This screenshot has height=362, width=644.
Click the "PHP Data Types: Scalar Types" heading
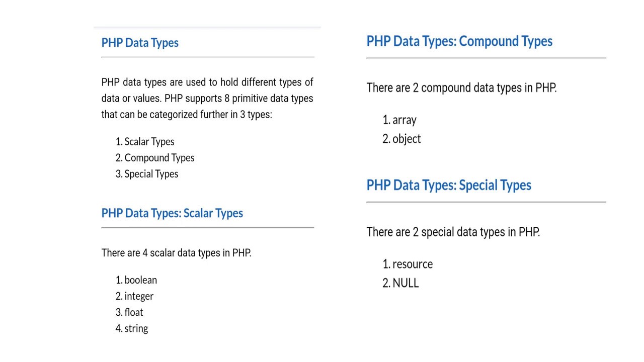pyautogui.click(x=172, y=213)
